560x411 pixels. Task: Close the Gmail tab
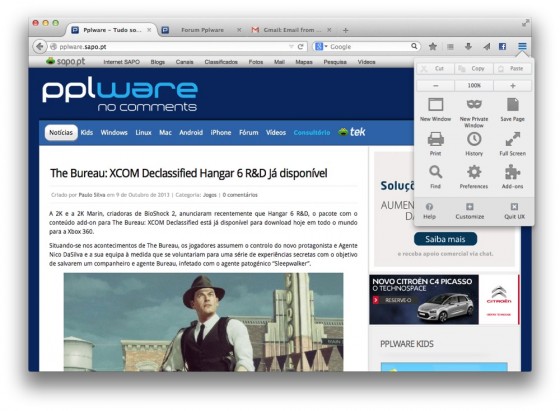pos(329,30)
